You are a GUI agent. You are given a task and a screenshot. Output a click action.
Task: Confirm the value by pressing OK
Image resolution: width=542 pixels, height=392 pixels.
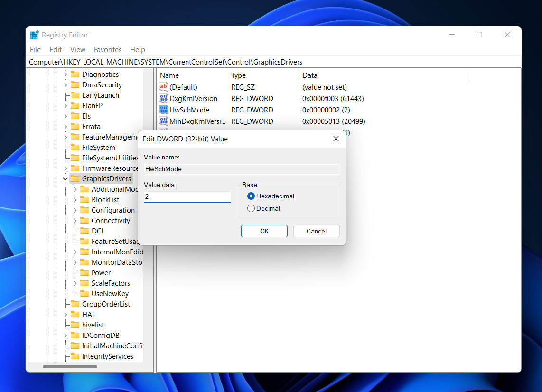click(264, 231)
